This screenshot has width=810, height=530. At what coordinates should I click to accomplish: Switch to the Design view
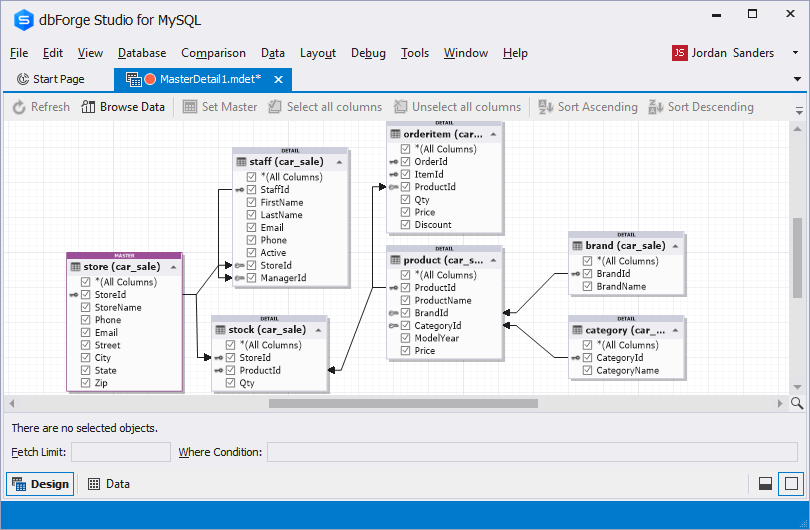[x=40, y=484]
